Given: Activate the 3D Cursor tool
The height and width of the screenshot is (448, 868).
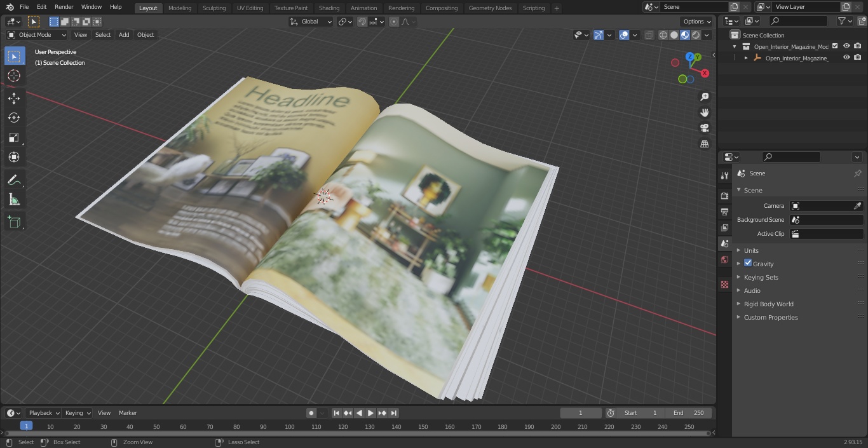Looking at the screenshot, I should (14, 76).
